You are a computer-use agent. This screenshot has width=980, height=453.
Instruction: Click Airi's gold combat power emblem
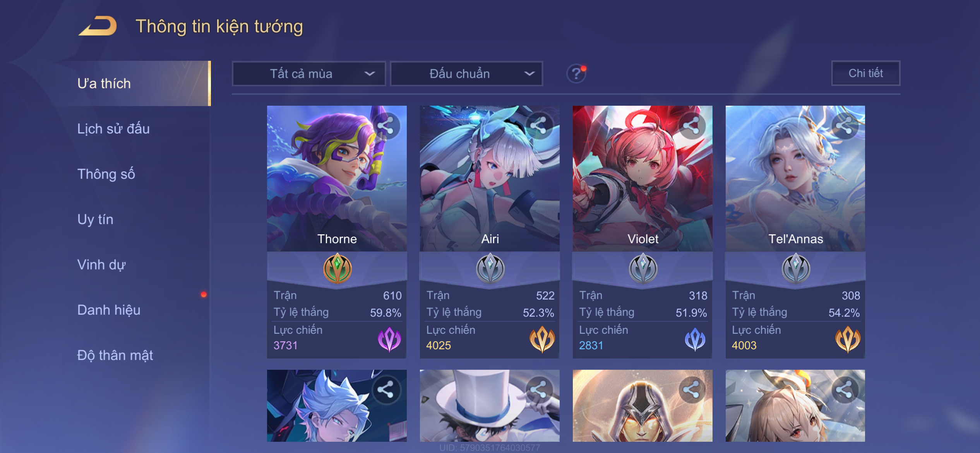542,339
